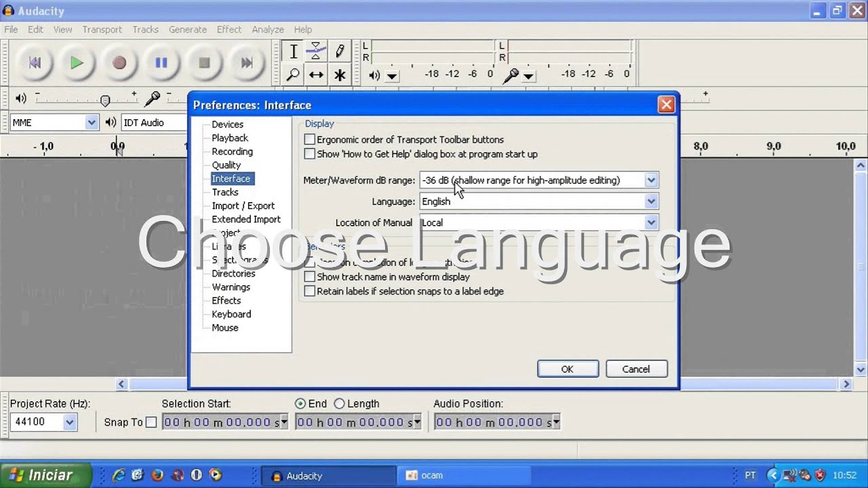Close the Preferences dialog with red X
The image size is (868, 488).
pos(666,104)
